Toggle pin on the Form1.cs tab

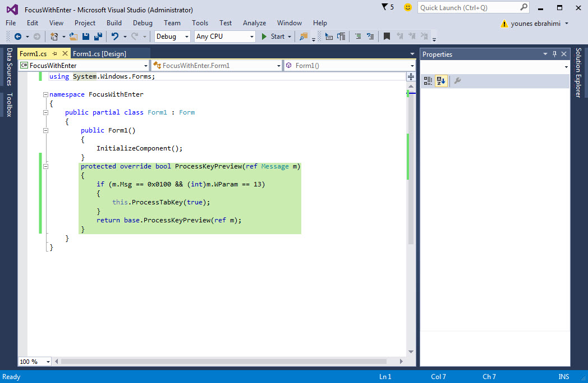[55, 54]
